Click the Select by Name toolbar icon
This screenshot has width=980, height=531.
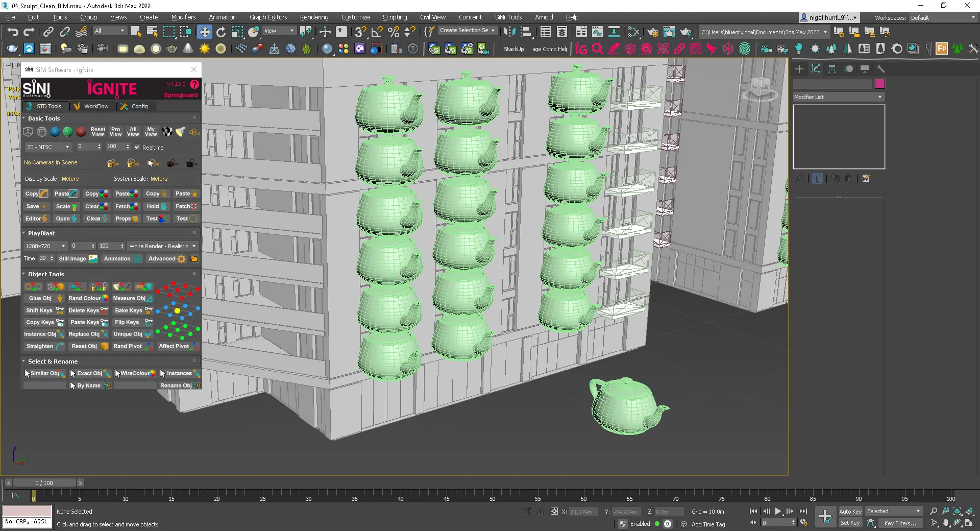(x=152, y=32)
